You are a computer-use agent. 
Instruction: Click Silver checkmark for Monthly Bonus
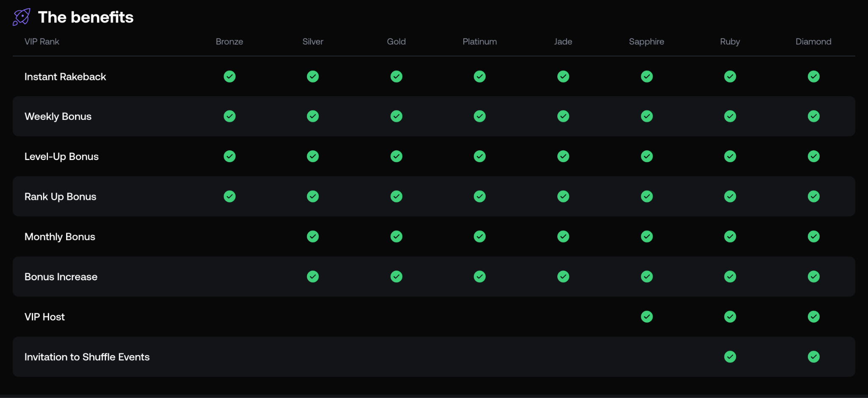point(313,237)
